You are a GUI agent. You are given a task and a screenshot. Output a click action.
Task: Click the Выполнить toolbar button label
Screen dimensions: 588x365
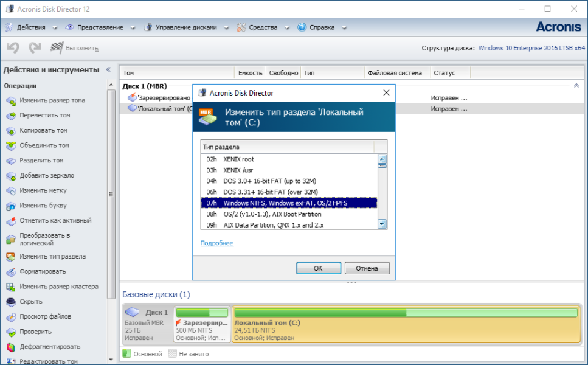tap(82, 48)
